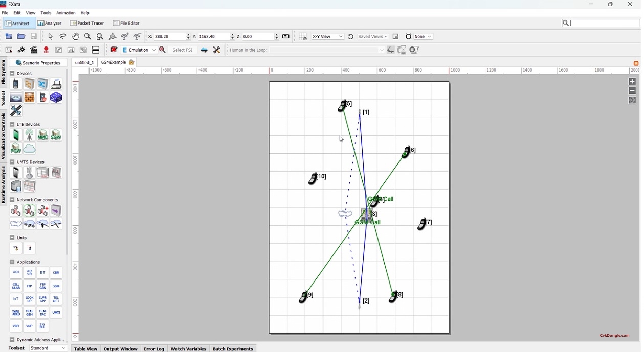This screenshot has height=352, width=644.
Task: Open the Toolset Standard dropdown
Action: (x=48, y=348)
